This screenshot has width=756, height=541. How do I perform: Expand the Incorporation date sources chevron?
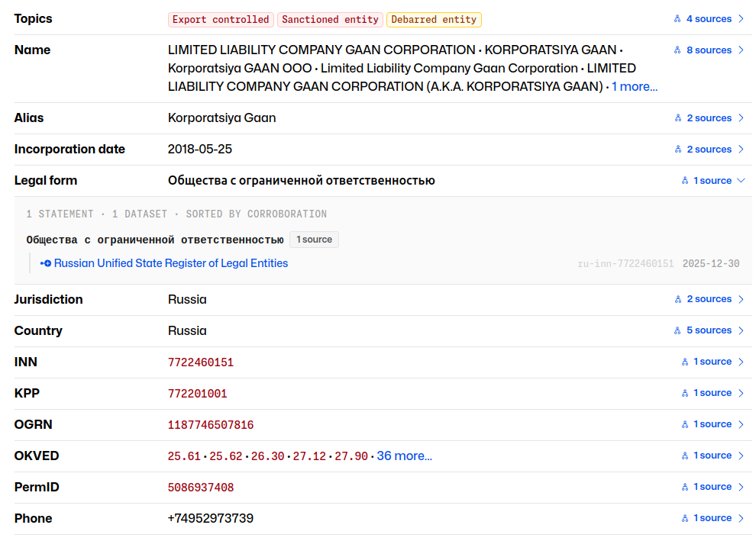tap(741, 150)
